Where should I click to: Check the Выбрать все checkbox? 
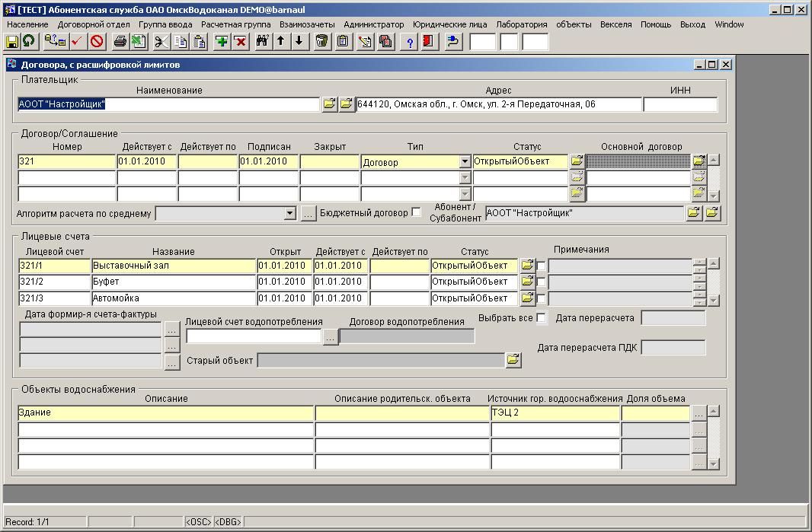(542, 318)
